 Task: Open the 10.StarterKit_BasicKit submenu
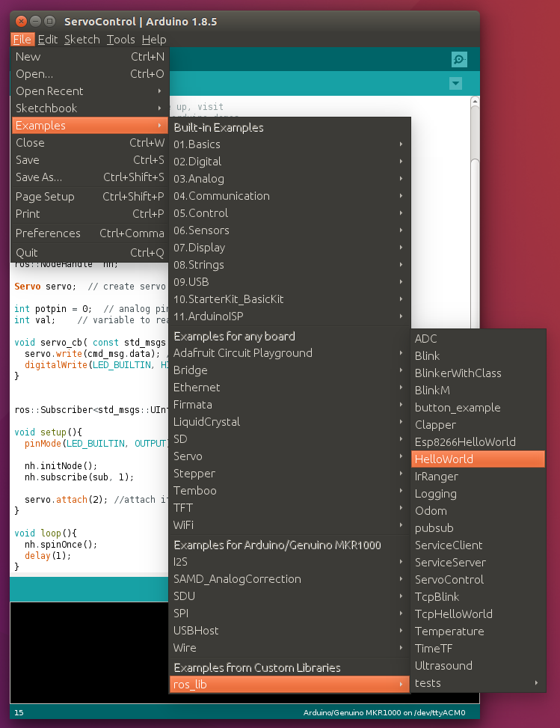pyautogui.click(x=289, y=299)
